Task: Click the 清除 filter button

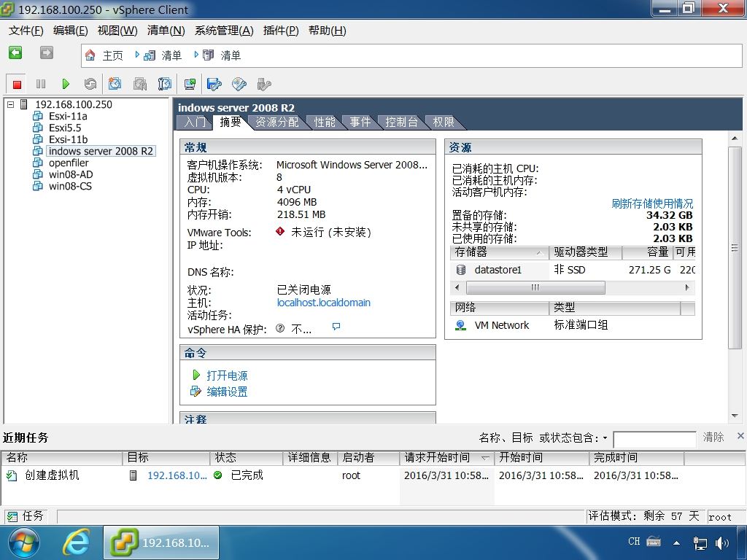Action: pyautogui.click(x=713, y=437)
